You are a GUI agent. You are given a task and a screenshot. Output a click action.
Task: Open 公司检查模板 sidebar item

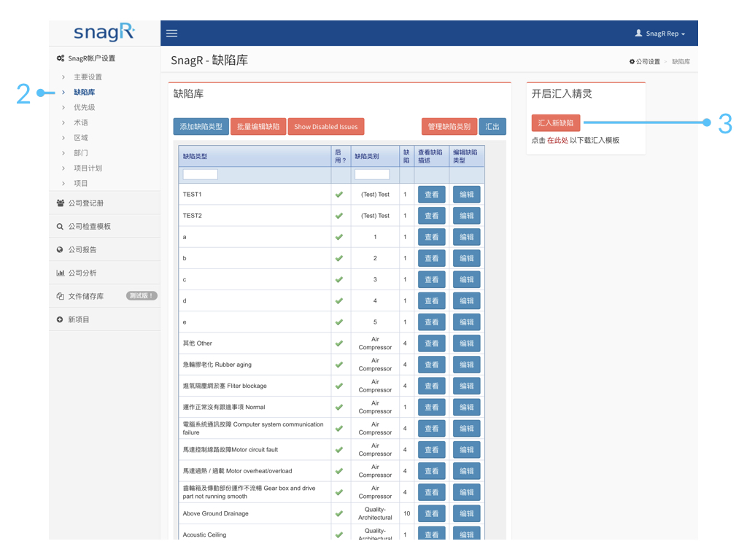coord(90,227)
